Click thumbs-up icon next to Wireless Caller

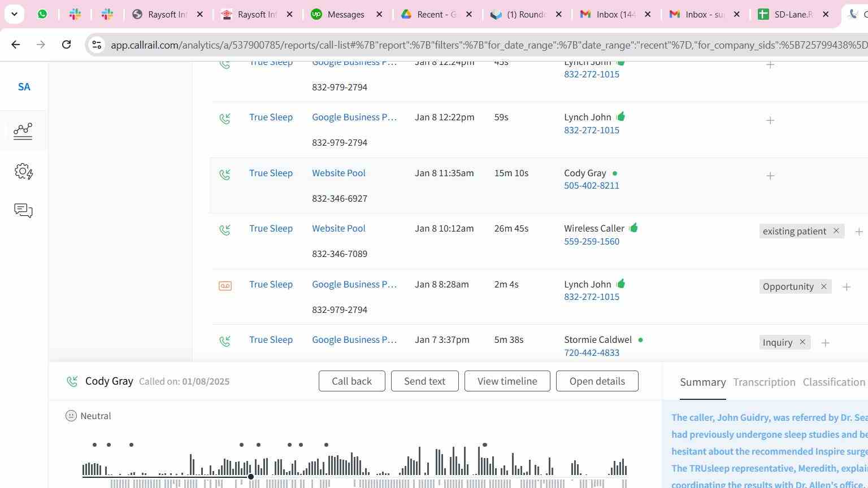pyautogui.click(x=633, y=228)
